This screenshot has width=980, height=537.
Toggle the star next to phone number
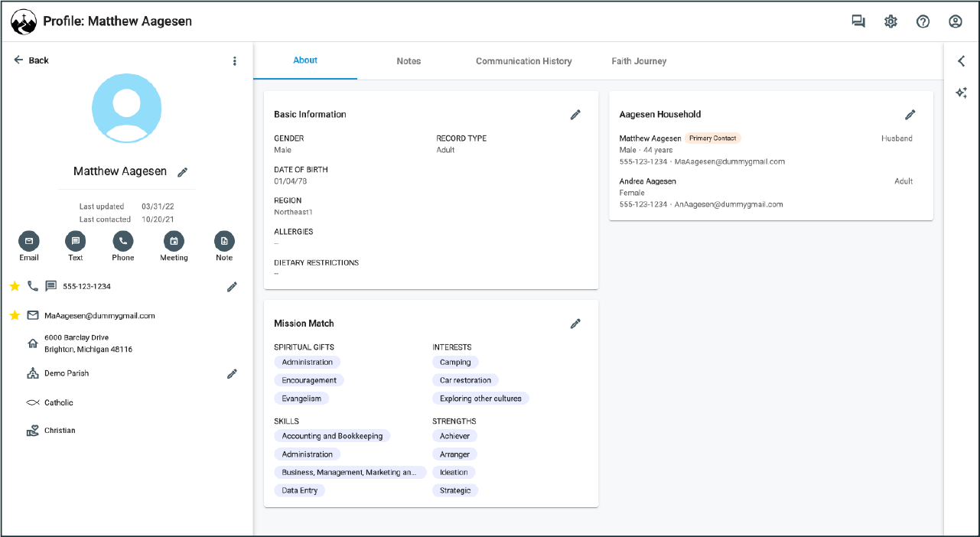click(x=15, y=286)
